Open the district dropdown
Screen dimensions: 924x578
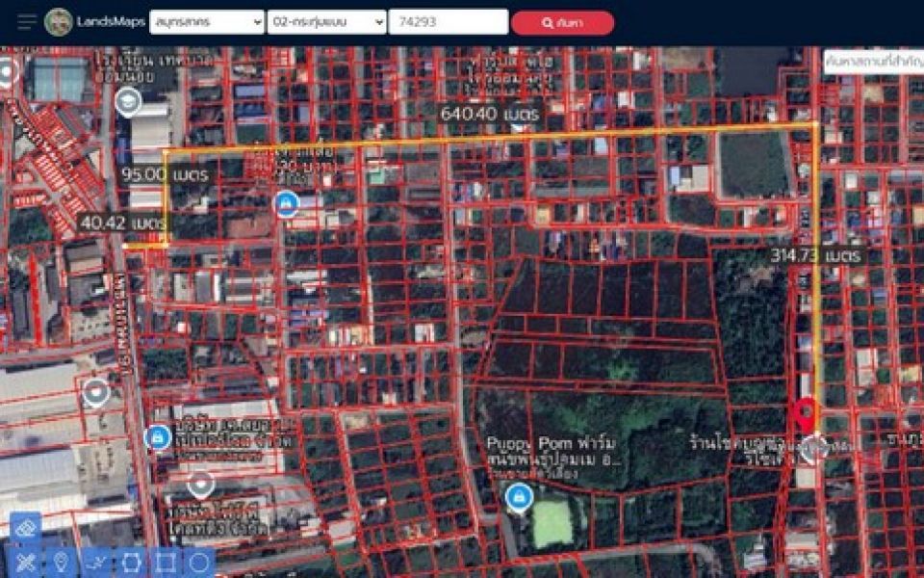coord(327,22)
